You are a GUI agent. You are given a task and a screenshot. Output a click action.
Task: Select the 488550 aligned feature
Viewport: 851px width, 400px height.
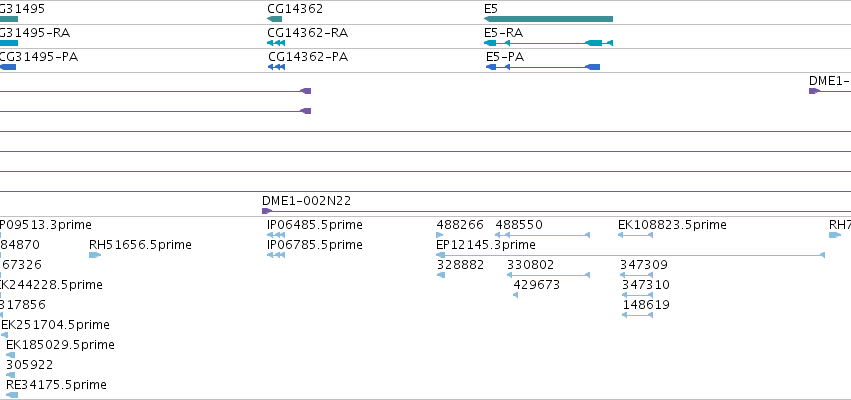click(548, 235)
